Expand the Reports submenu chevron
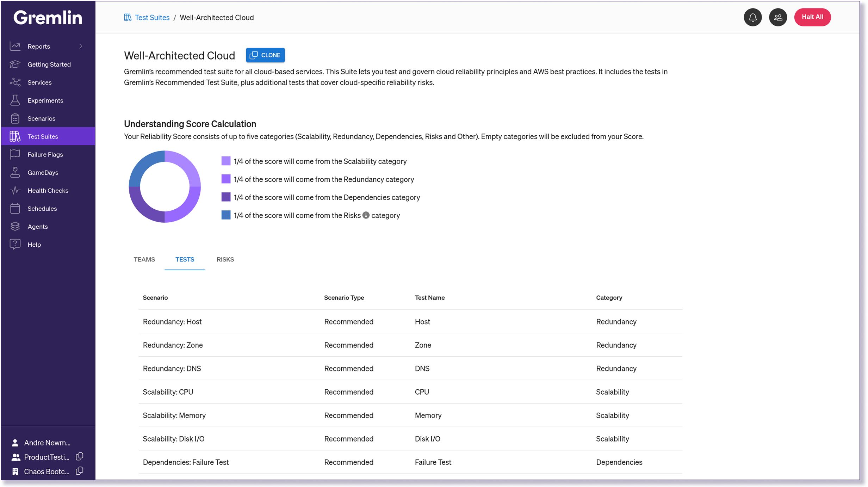The width and height of the screenshot is (868, 487). click(81, 46)
